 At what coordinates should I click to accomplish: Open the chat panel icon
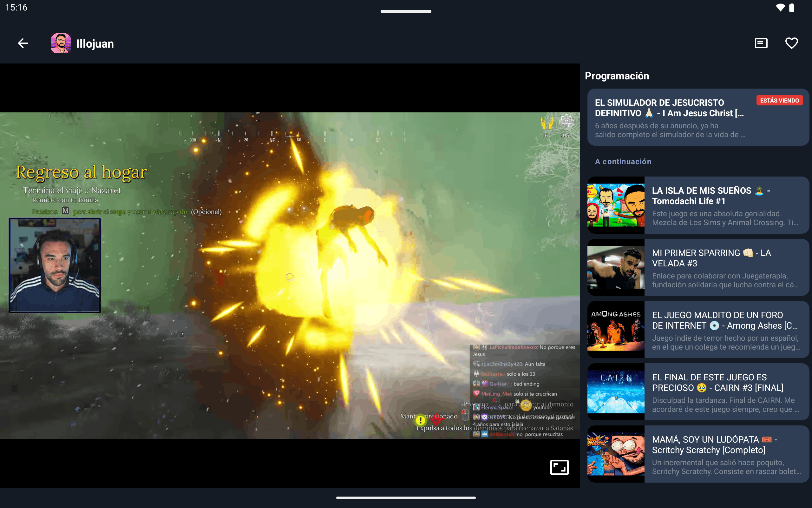click(x=761, y=43)
